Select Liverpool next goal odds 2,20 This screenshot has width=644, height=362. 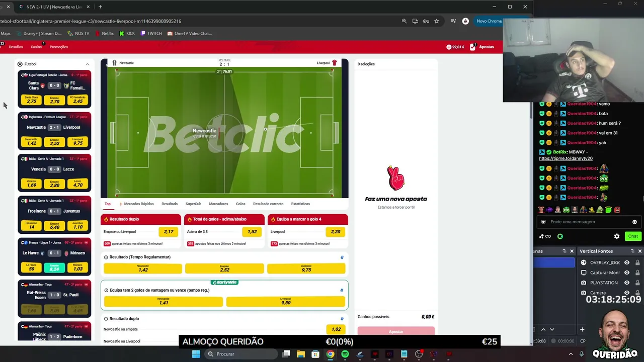335,232
